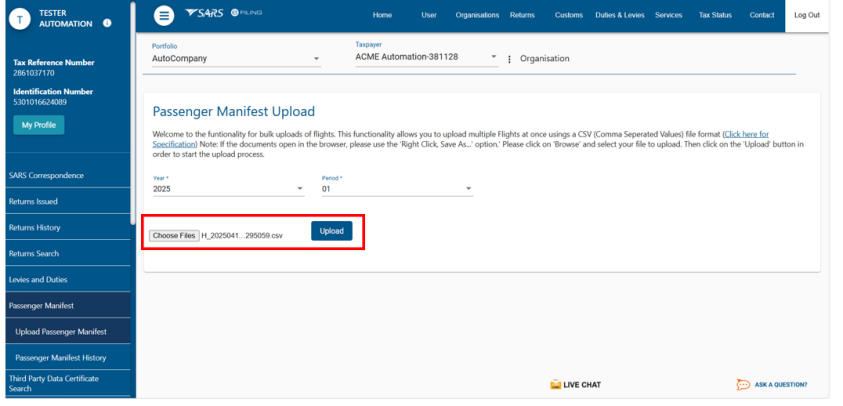Image resolution: width=843 pixels, height=406 pixels.
Task: Open Duties & Levies menu
Action: (x=619, y=15)
